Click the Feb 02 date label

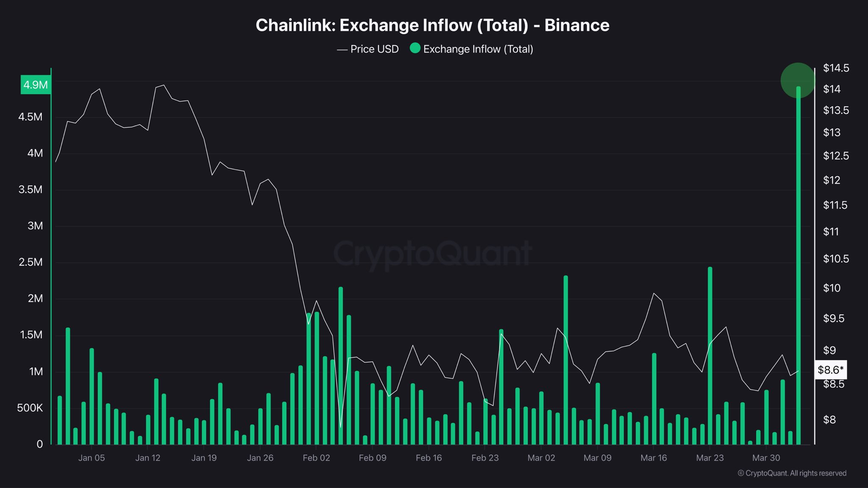click(316, 458)
